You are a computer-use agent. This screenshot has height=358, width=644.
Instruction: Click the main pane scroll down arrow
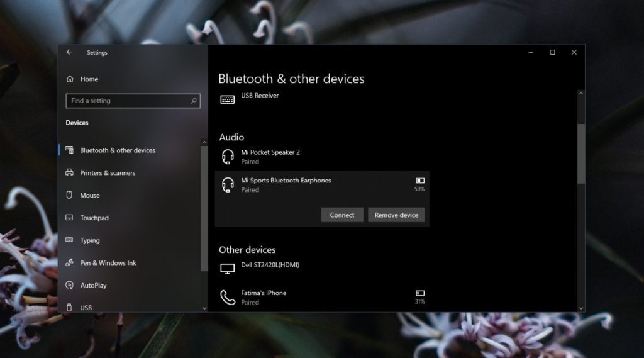pos(580,308)
